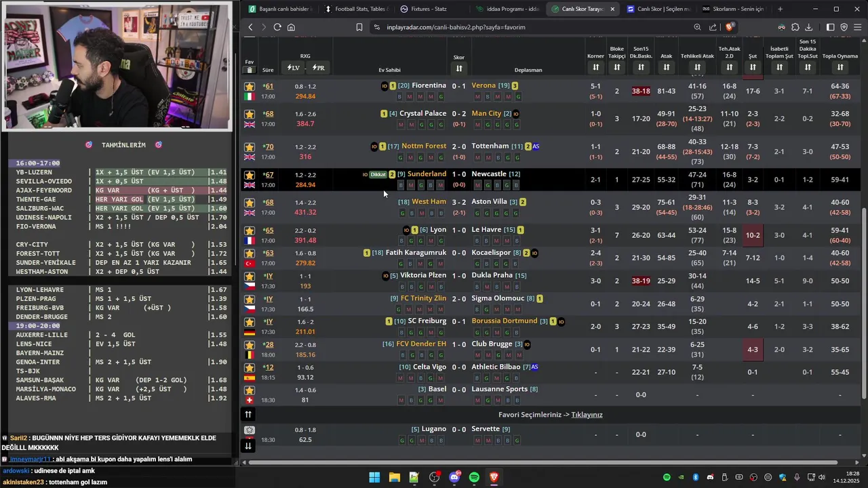Open a new browser tab
The width and height of the screenshot is (868, 488).
780,9
